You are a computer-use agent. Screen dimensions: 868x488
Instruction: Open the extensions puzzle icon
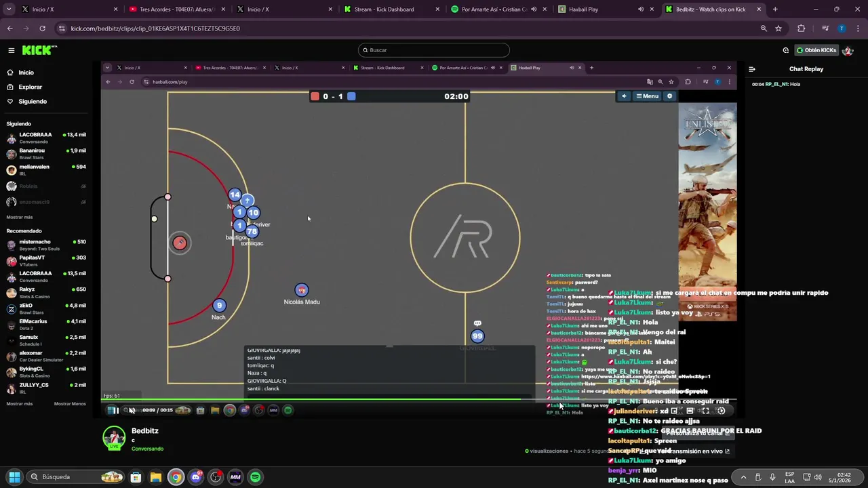[x=802, y=28]
